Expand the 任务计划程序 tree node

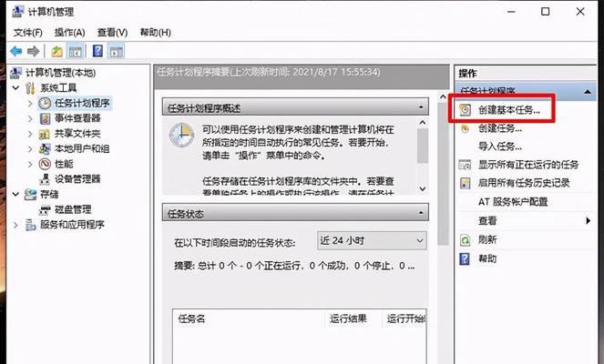click(x=30, y=103)
